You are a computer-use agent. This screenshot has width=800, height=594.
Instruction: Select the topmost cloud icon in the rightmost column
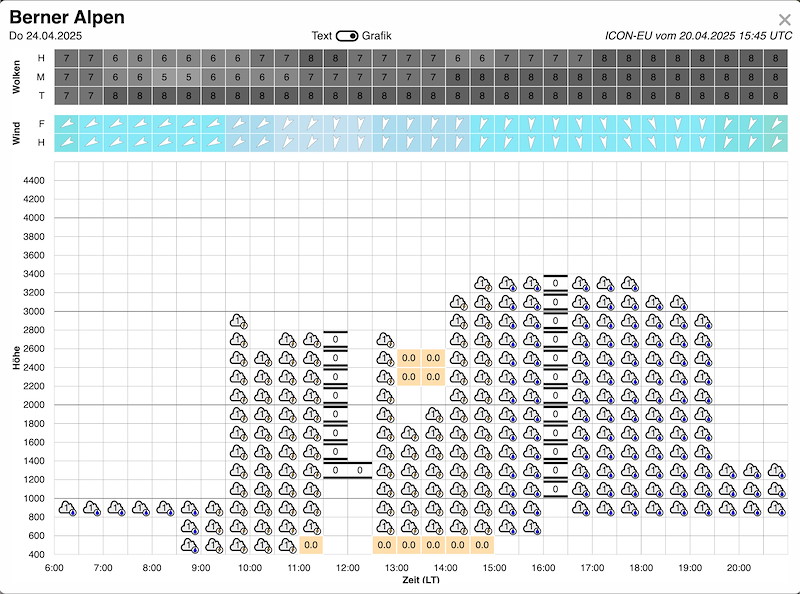pos(776,470)
